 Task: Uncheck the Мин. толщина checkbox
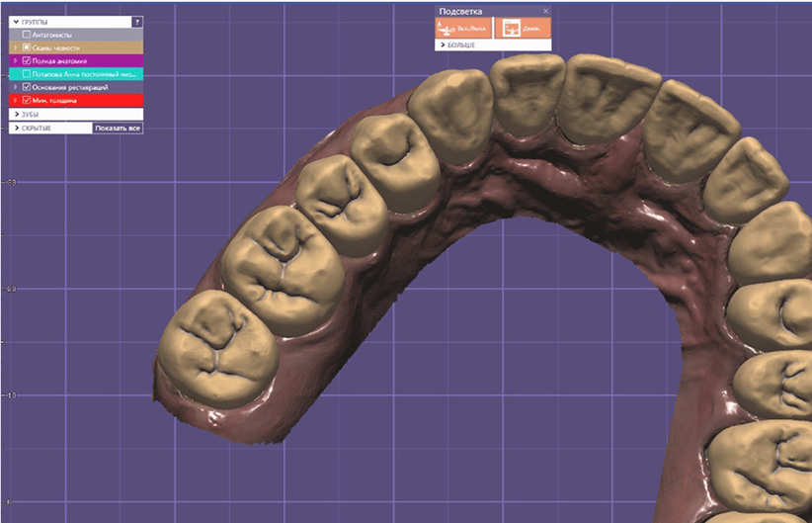point(27,100)
